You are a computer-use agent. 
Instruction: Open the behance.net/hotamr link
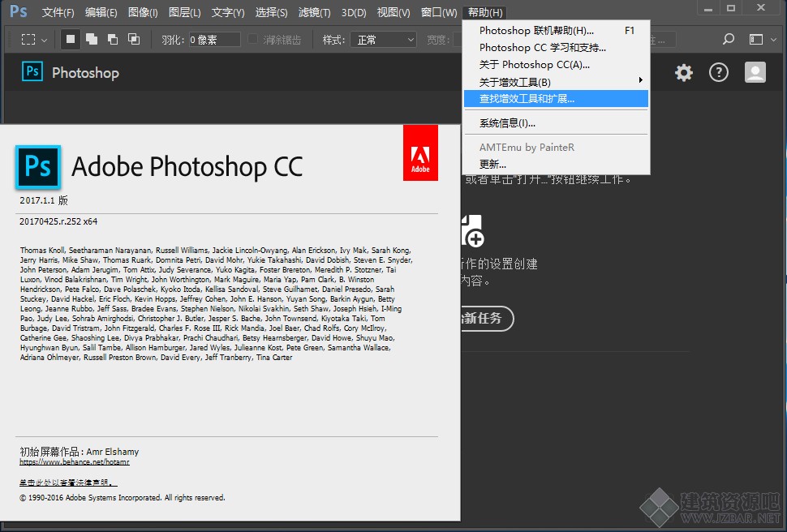click(75, 461)
